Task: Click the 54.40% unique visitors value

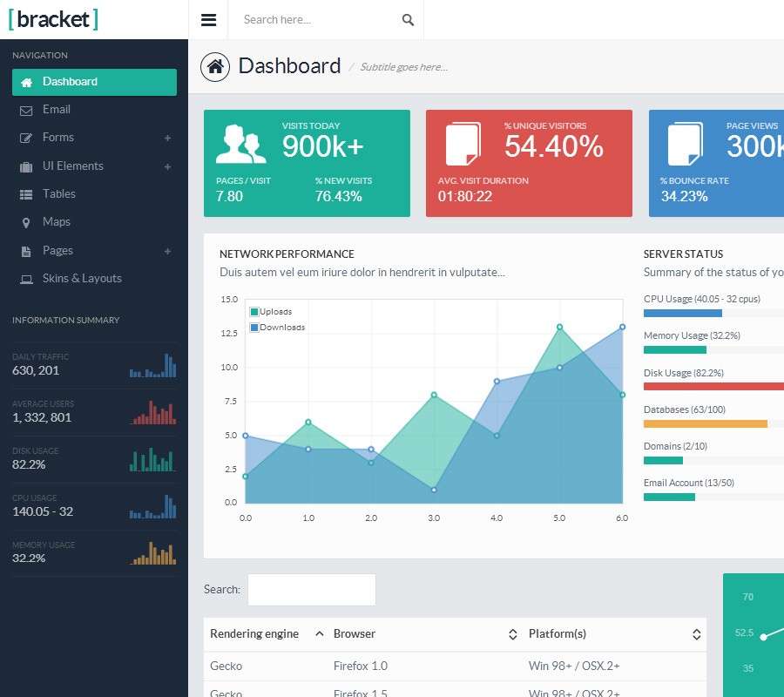Action: click(554, 146)
